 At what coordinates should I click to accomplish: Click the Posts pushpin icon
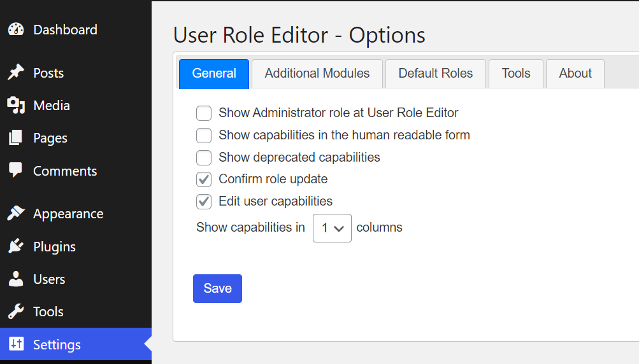tap(16, 73)
